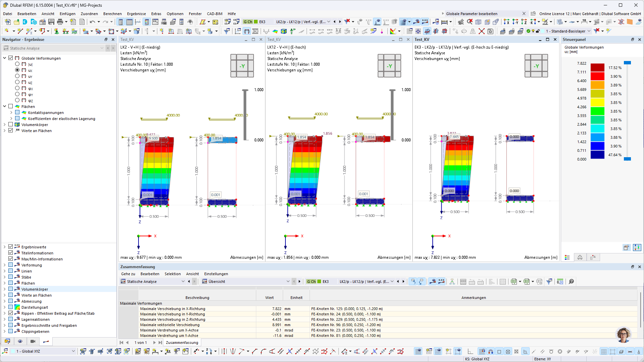This screenshot has height=362, width=644.
Task: Click Einstellungen in the Zusammenfassung panel
Action: [x=216, y=274]
